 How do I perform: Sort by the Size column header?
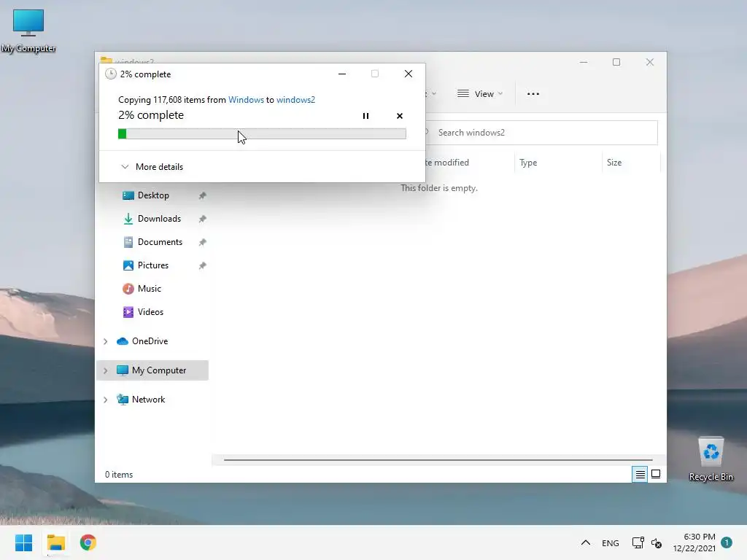(614, 163)
